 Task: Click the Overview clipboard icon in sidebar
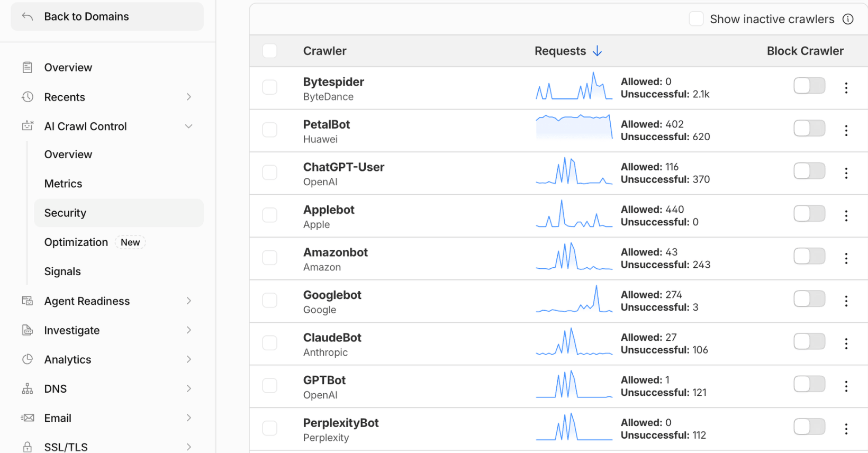(x=28, y=67)
